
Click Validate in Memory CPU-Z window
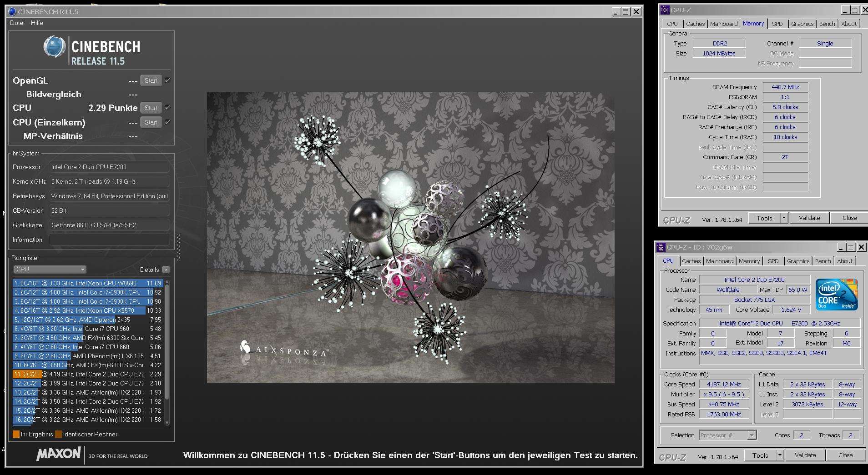[809, 218]
